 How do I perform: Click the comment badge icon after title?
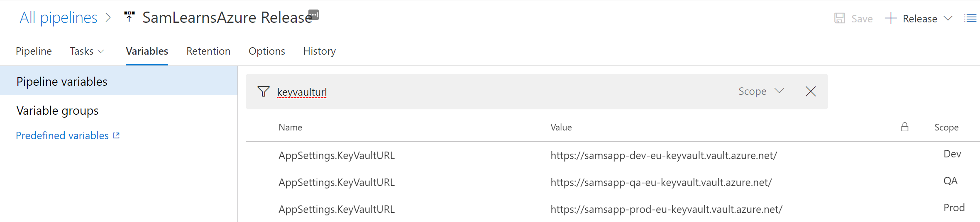coord(314,14)
